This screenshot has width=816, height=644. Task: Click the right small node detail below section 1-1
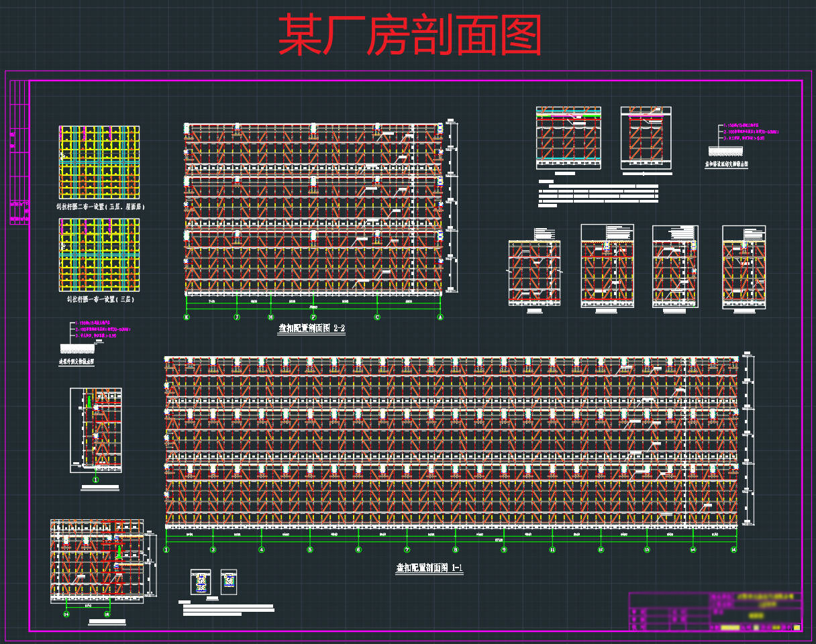pos(229,582)
